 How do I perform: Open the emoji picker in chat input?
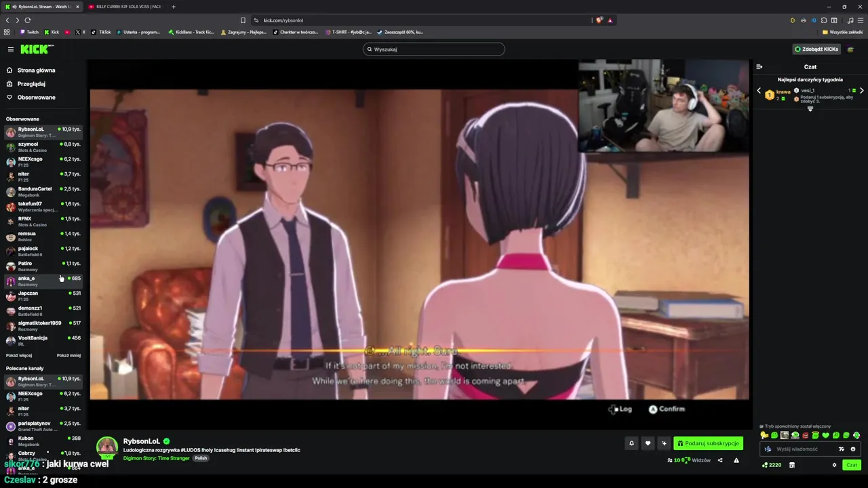pyautogui.click(x=853, y=449)
